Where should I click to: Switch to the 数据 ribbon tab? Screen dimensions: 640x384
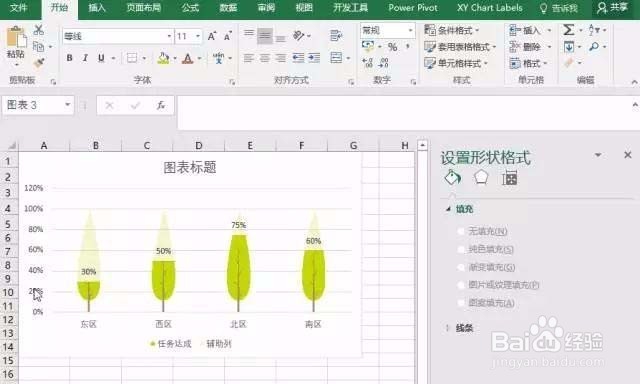[228, 8]
